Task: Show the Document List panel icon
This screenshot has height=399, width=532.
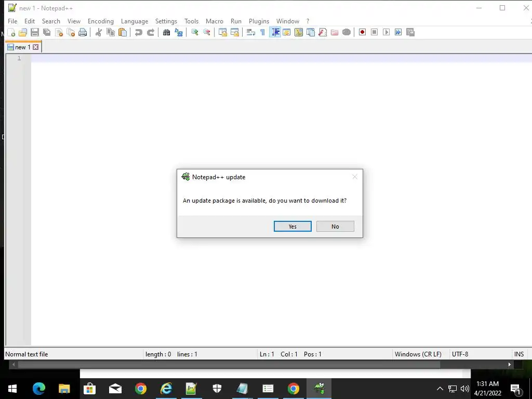Action: point(311,32)
